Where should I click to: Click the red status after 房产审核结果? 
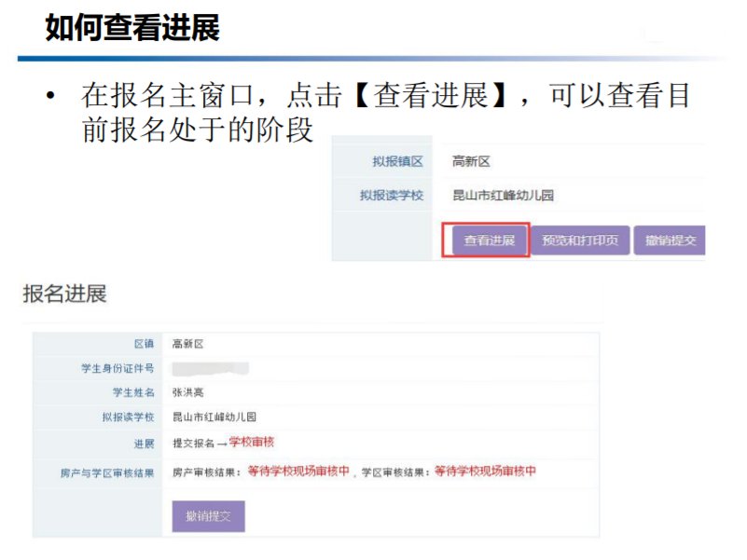point(298,471)
